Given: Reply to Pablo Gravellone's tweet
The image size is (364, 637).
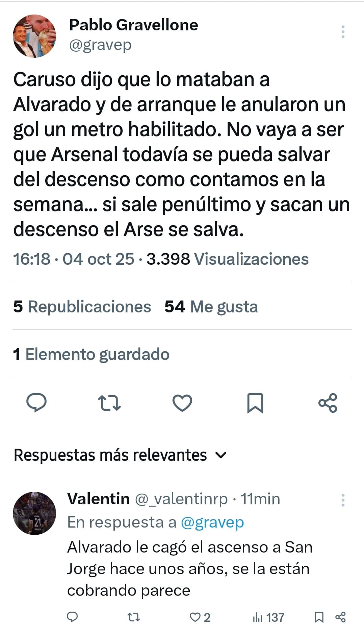Looking at the screenshot, I should point(36,403).
